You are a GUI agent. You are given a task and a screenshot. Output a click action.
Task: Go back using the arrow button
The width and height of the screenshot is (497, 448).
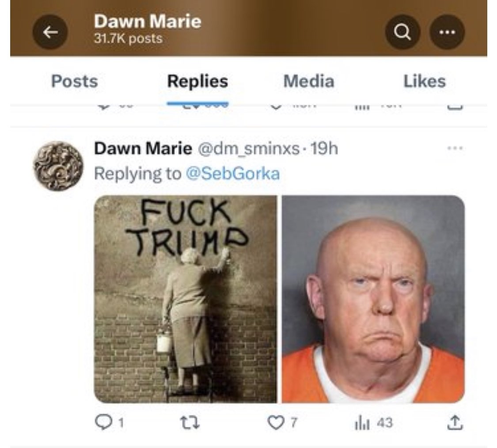(x=50, y=32)
